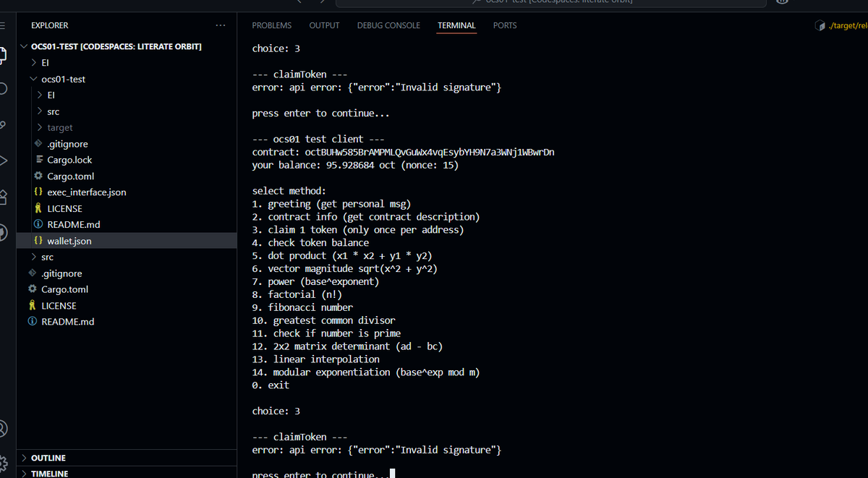The image size is (868, 478).
Task: Switch to the OUTPUT tab
Action: (324, 25)
